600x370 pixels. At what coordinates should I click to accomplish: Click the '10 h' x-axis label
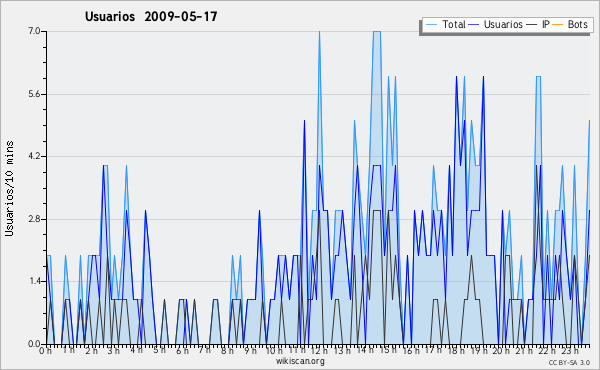[x=274, y=351]
